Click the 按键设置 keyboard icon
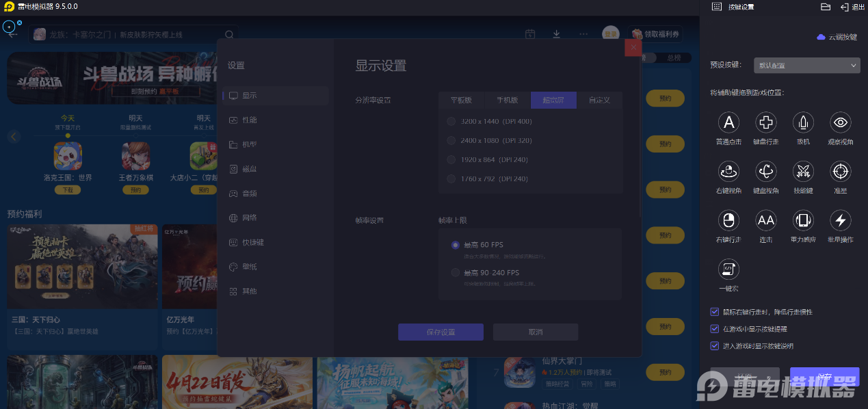868x409 pixels. (716, 7)
